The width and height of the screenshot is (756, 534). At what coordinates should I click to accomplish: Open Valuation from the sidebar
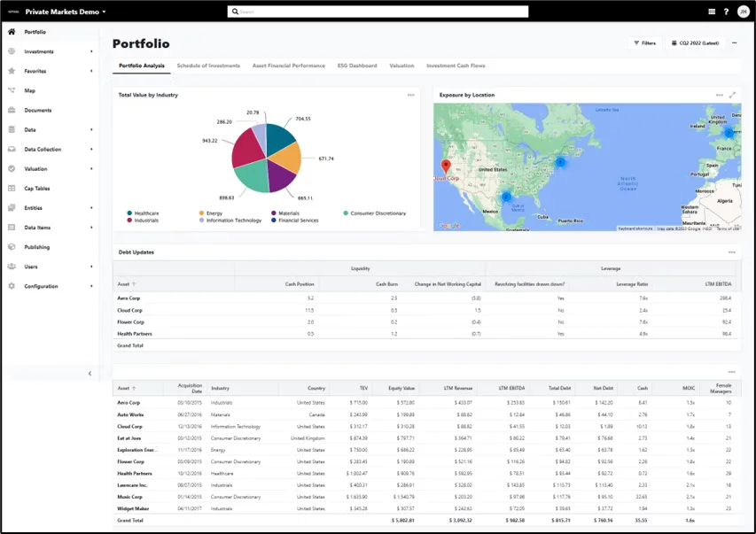(36, 168)
